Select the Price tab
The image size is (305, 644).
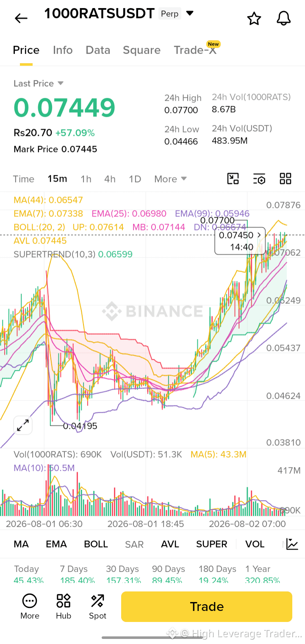26,50
